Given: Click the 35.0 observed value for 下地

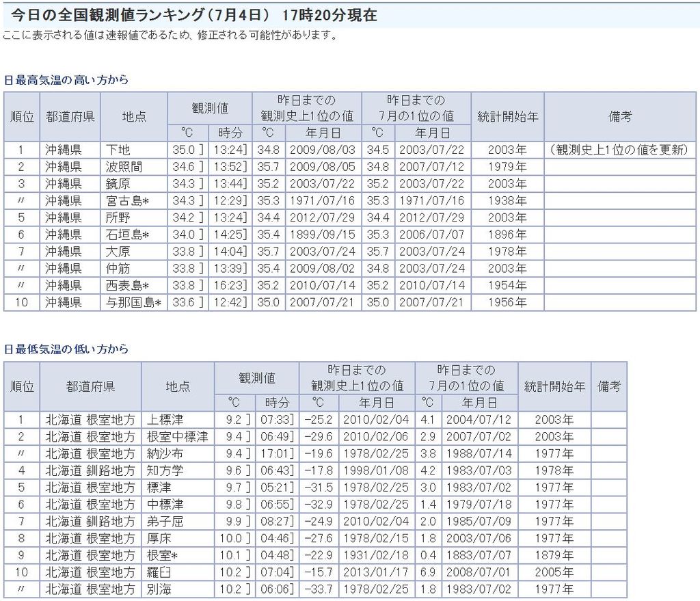Looking at the screenshot, I should point(181,150).
